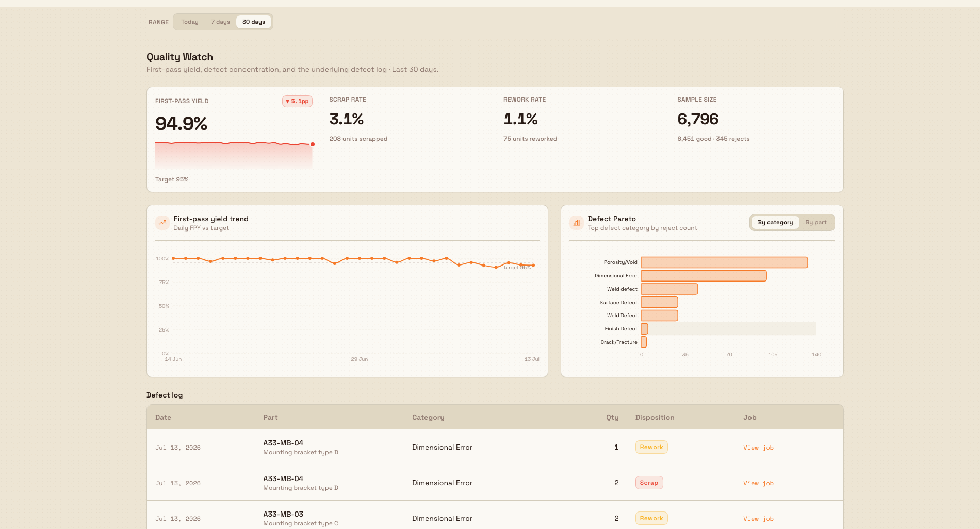The width and height of the screenshot is (980, 529).
Task: Click the 3.1% scrap rate value
Action: (x=347, y=119)
